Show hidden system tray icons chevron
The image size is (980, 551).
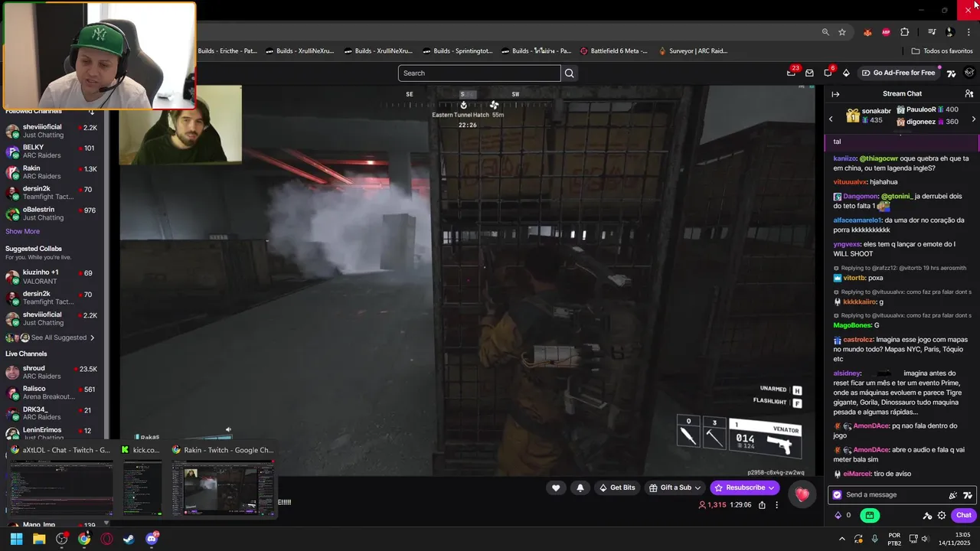click(x=841, y=539)
